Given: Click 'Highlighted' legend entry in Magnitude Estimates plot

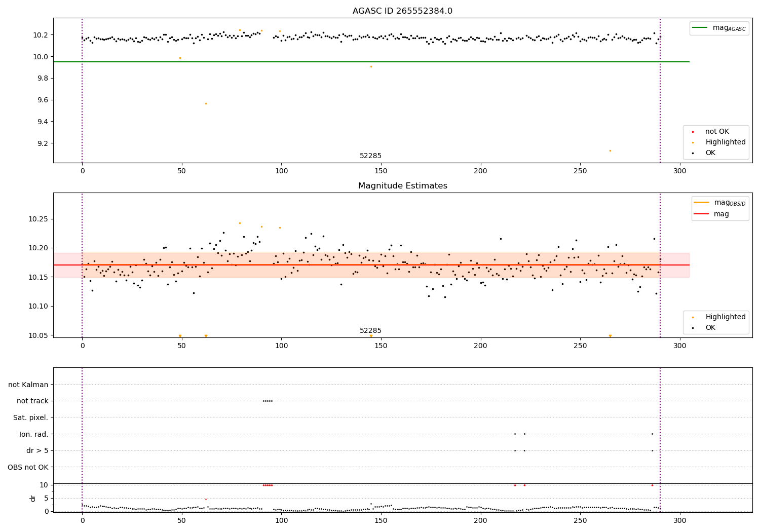Looking at the screenshot, I should pyautogui.click(x=718, y=317).
